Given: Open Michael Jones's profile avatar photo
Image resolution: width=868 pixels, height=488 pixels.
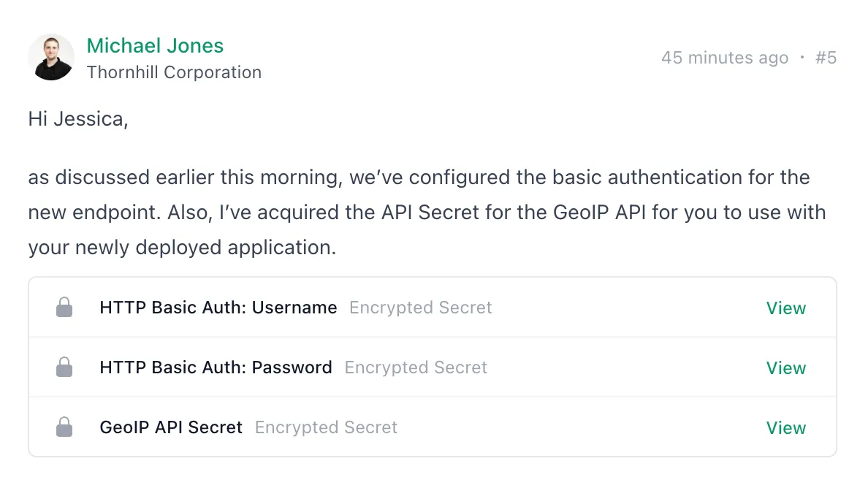Looking at the screenshot, I should pos(51,56).
